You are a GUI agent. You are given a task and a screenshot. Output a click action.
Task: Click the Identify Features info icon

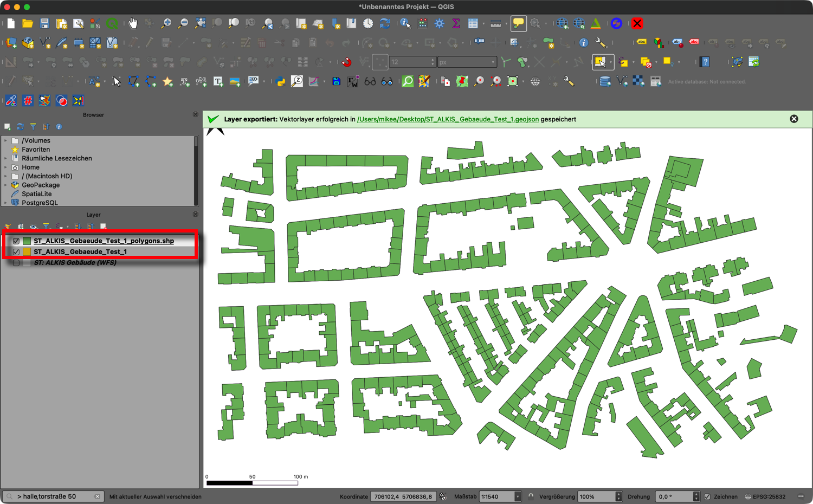(405, 23)
